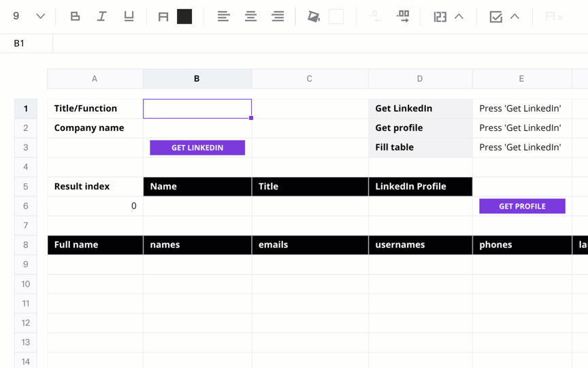Click the text color letter icon
The width and height of the screenshot is (588, 368).
pyautogui.click(x=163, y=16)
